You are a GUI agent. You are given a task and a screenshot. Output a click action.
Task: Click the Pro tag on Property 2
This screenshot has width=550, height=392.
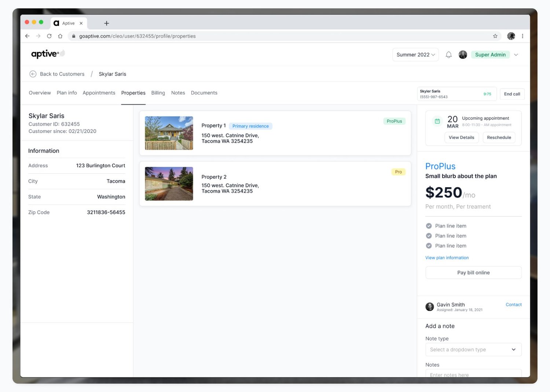pyautogui.click(x=398, y=172)
